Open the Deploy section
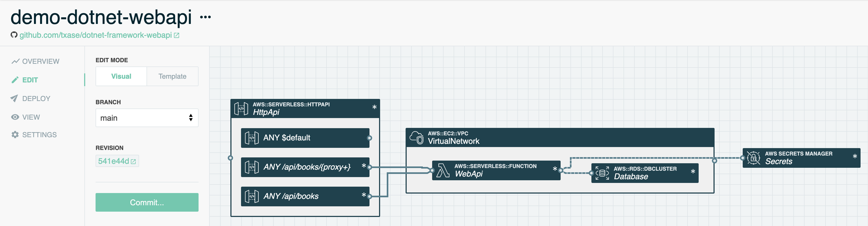This screenshot has height=226, width=868. [x=31, y=98]
